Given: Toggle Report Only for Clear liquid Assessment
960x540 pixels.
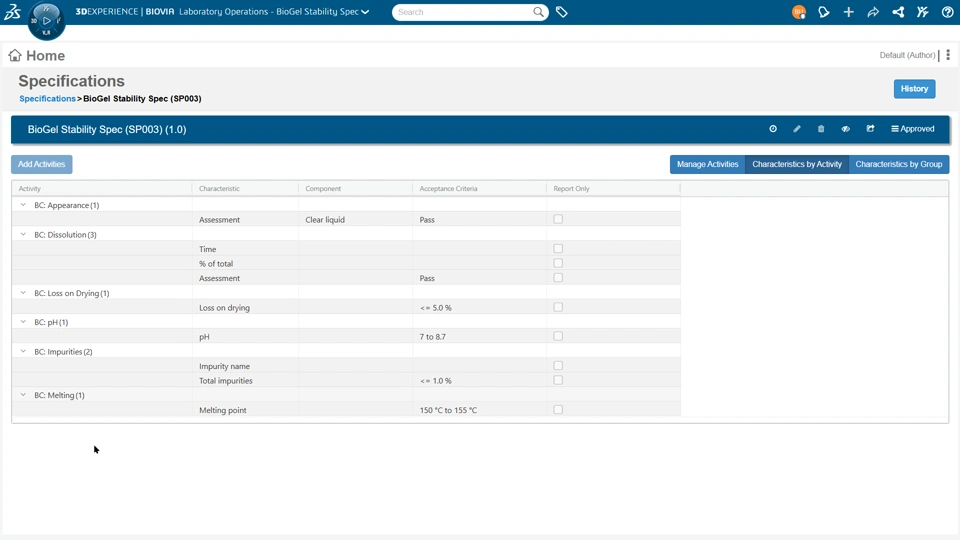Looking at the screenshot, I should [558, 219].
